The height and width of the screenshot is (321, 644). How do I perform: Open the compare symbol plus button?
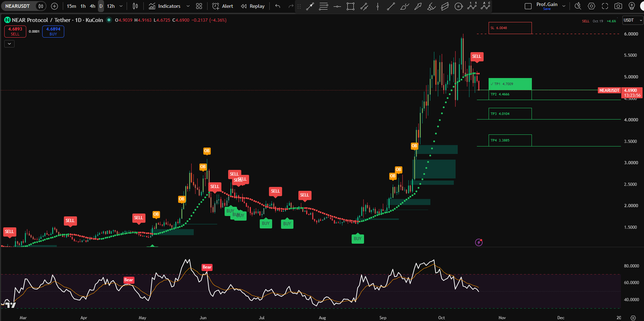point(54,6)
